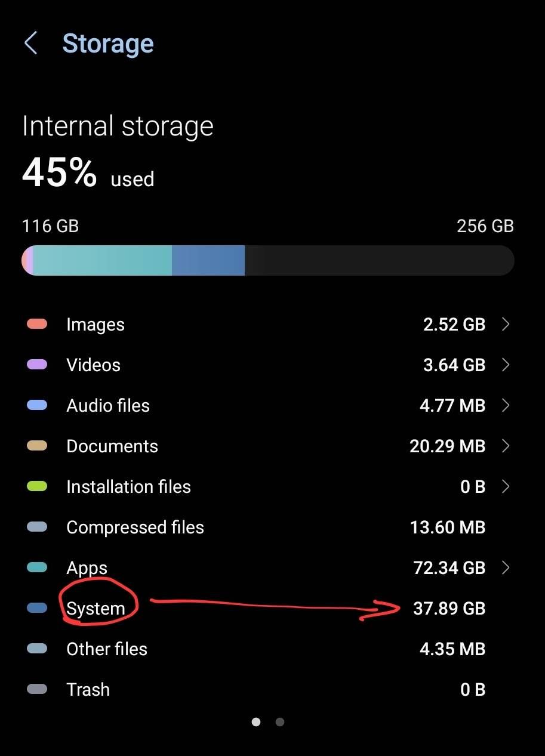Expand the Images category chevron
545x756 pixels.
[506, 324]
